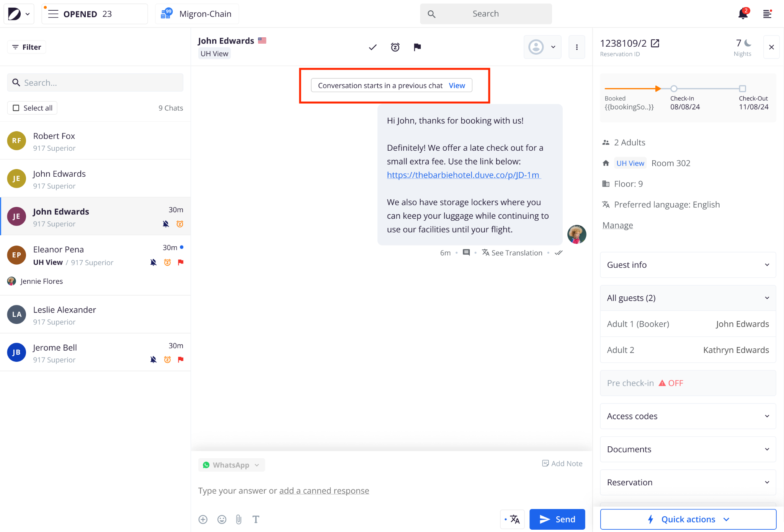The width and height of the screenshot is (784, 532).
Task: Attach a file with paperclip icon
Action: (x=238, y=519)
